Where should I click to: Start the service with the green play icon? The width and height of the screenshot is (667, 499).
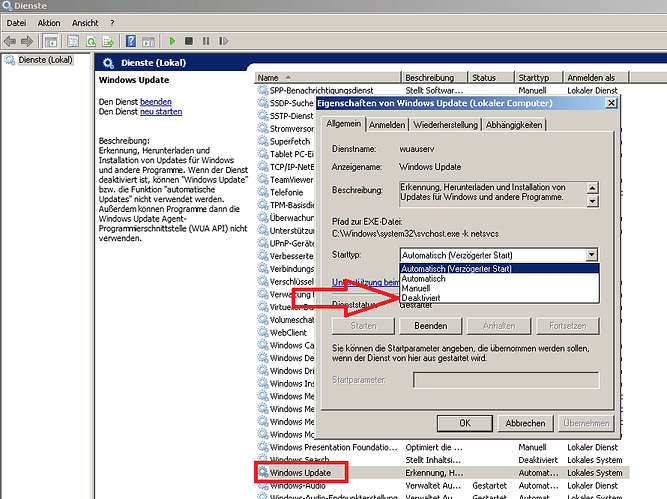click(172, 41)
